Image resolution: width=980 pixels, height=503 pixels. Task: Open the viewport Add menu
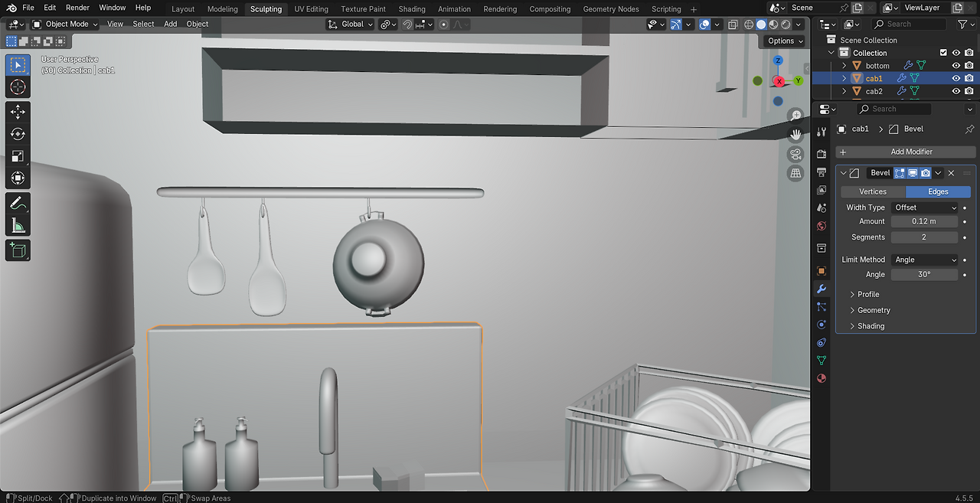171,24
